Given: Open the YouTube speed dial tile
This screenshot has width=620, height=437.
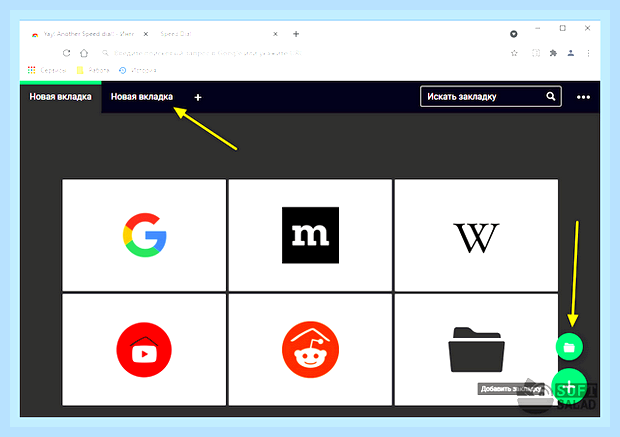Looking at the screenshot, I should [x=144, y=350].
